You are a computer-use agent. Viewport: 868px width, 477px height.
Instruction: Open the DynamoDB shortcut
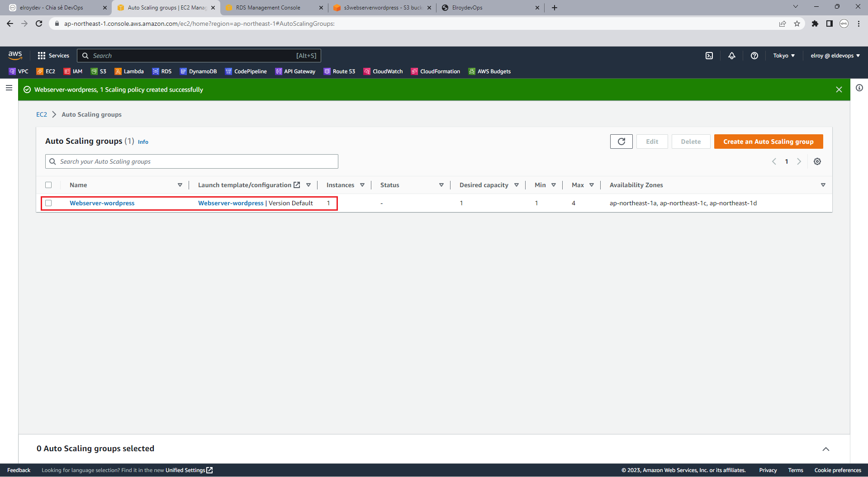pos(199,71)
